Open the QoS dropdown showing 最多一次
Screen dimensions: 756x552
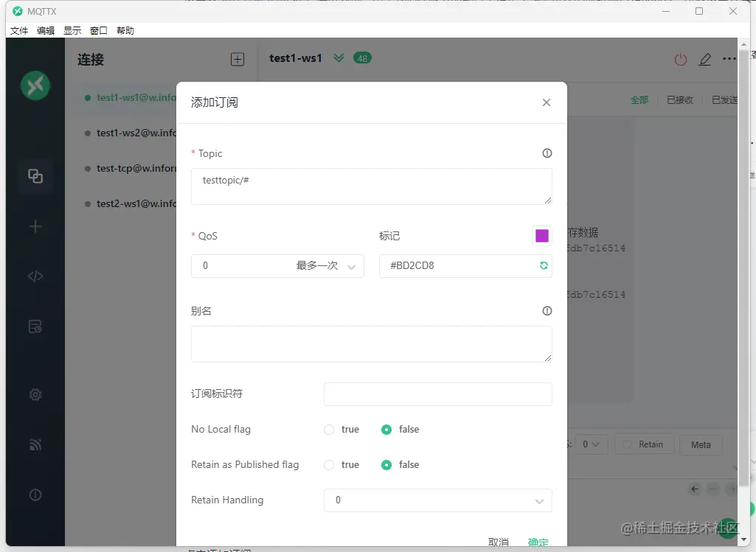point(277,266)
